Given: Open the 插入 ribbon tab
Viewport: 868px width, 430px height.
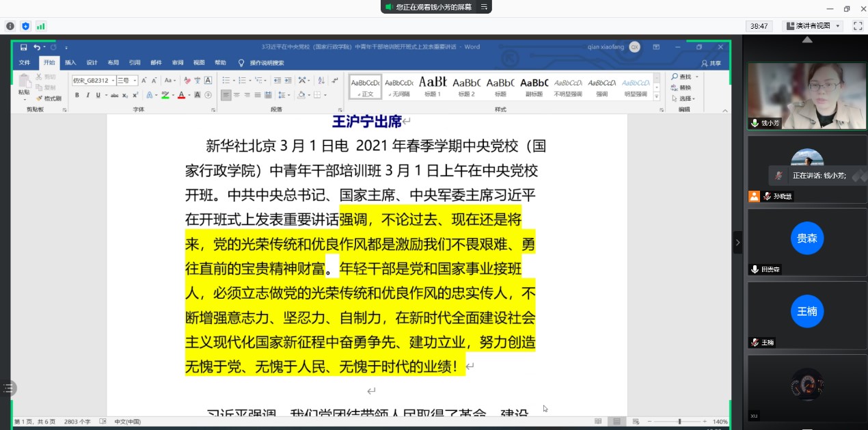Looking at the screenshot, I should tap(70, 63).
